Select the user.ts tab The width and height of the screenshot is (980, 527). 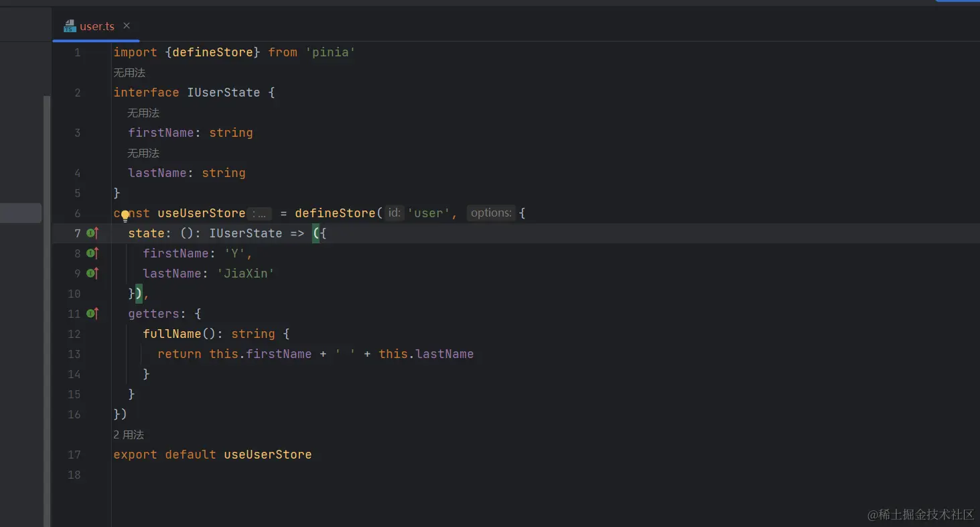[97, 27]
